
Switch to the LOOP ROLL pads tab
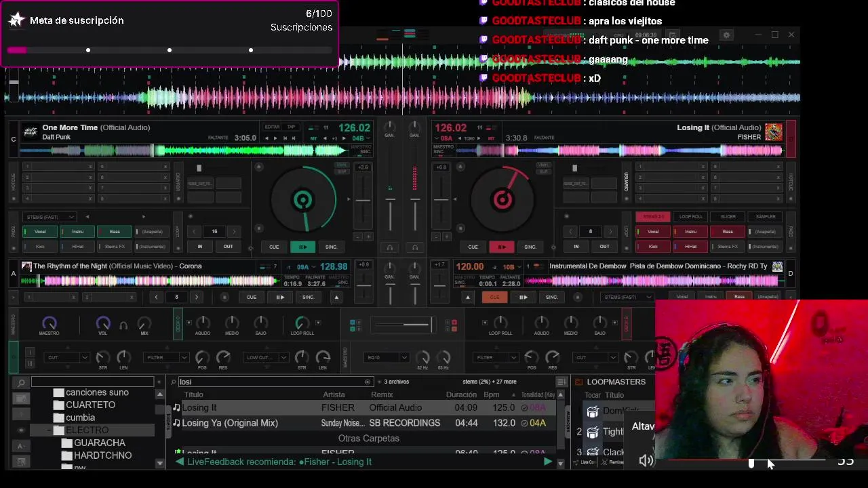(690, 217)
